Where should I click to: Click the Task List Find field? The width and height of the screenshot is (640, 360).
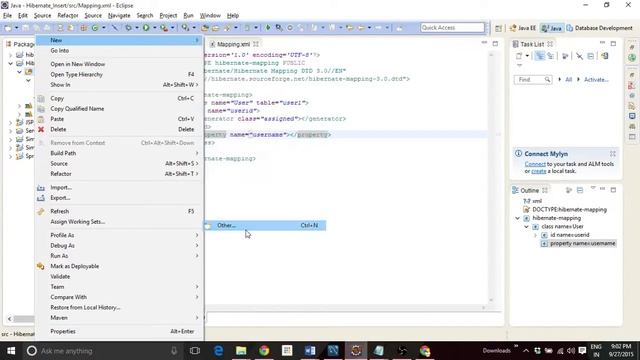pyautogui.click(x=533, y=80)
